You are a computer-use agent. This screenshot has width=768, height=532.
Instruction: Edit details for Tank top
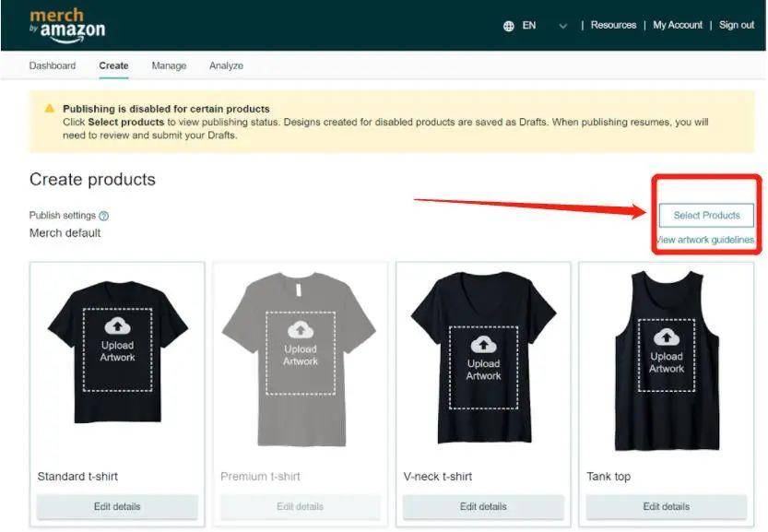point(666,506)
